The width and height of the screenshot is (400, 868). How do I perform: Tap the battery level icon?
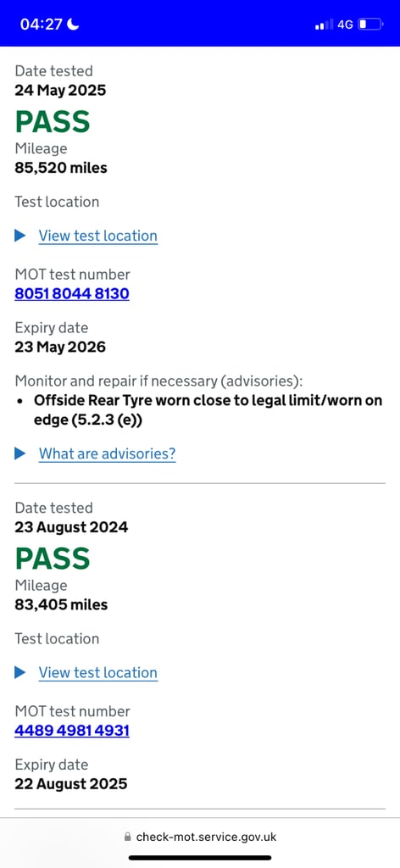(x=370, y=25)
